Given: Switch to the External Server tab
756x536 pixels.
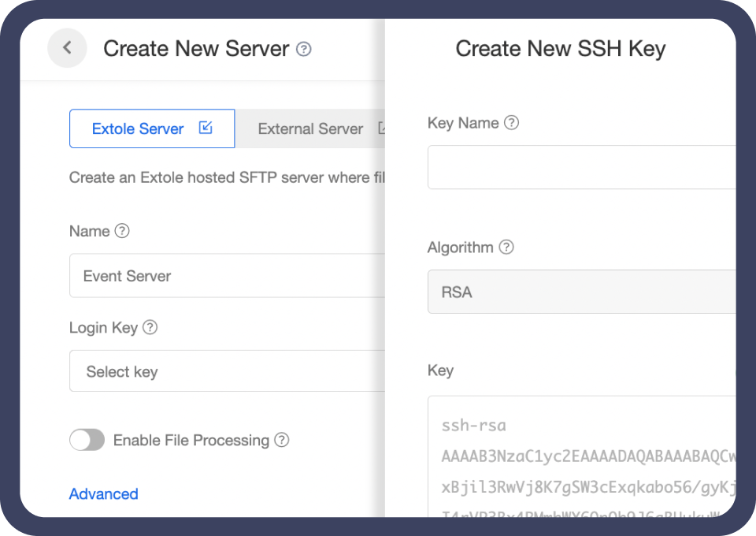Looking at the screenshot, I should pyautogui.click(x=310, y=128).
